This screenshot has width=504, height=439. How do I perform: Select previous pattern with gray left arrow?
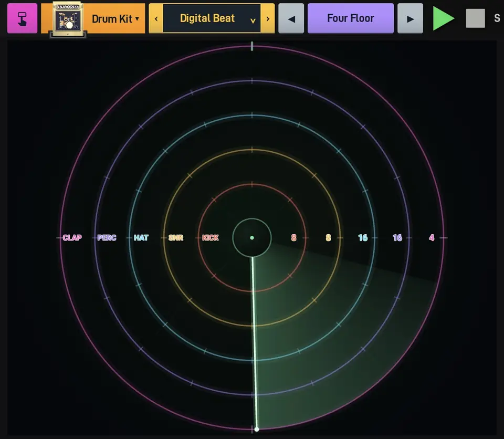[x=291, y=19]
